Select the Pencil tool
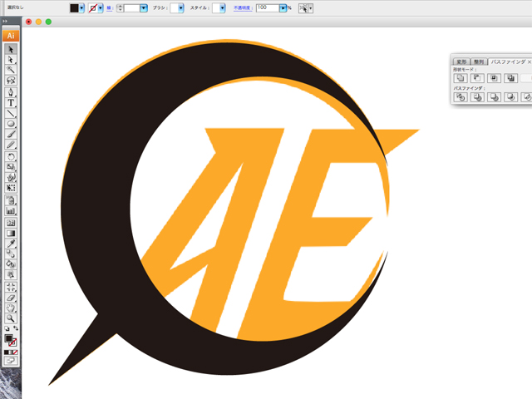 (11, 145)
